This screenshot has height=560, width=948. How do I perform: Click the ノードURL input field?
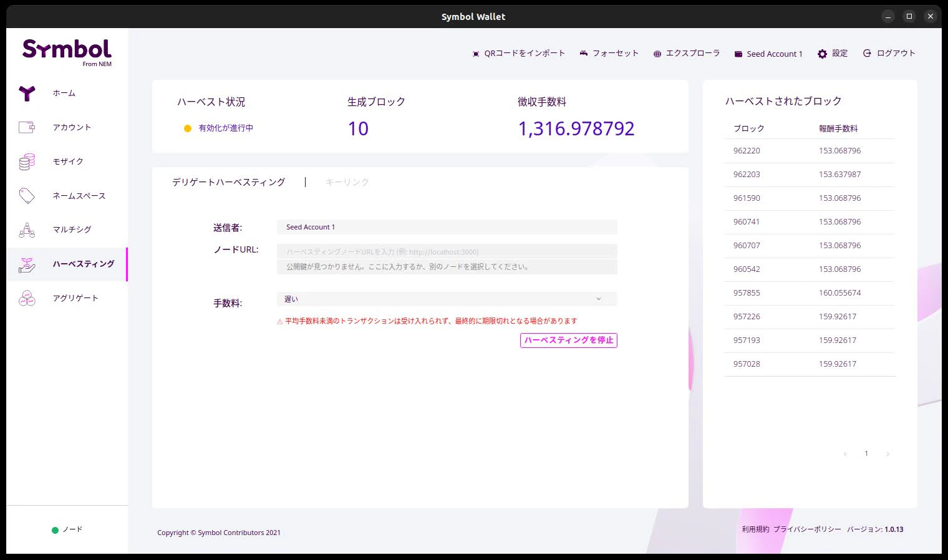tap(447, 251)
